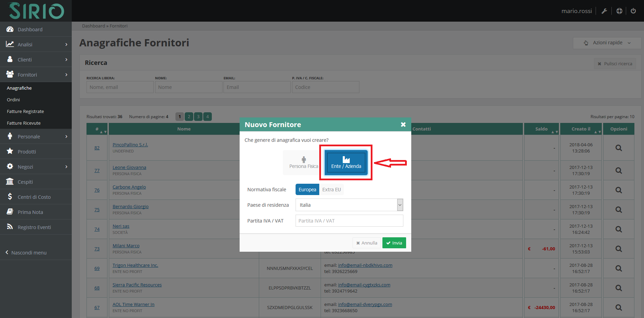The image size is (644, 318).
Task: Sort table by Saldo column
Action: coord(541,129)
